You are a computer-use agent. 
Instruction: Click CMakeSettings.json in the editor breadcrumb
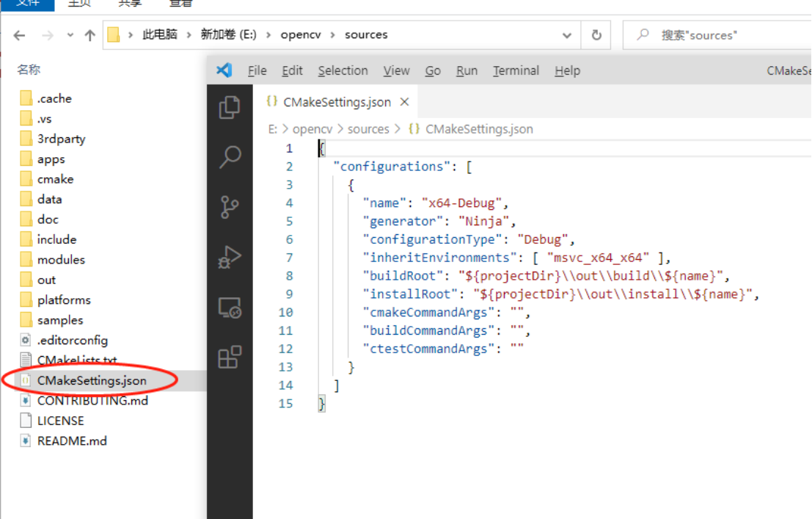[479, 129]
